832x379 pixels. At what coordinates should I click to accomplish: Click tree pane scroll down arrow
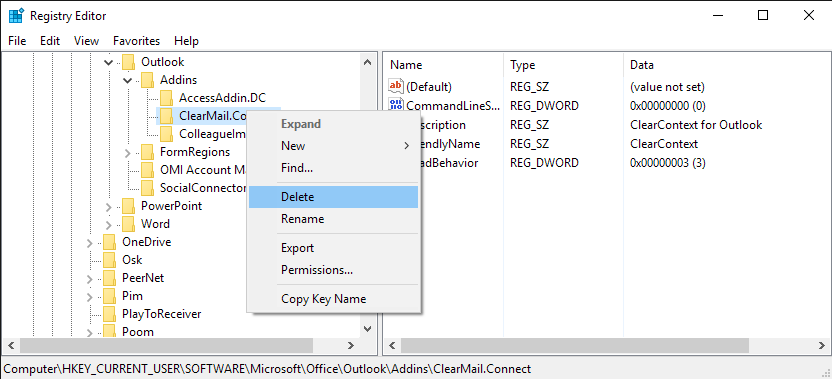[367, 329]
